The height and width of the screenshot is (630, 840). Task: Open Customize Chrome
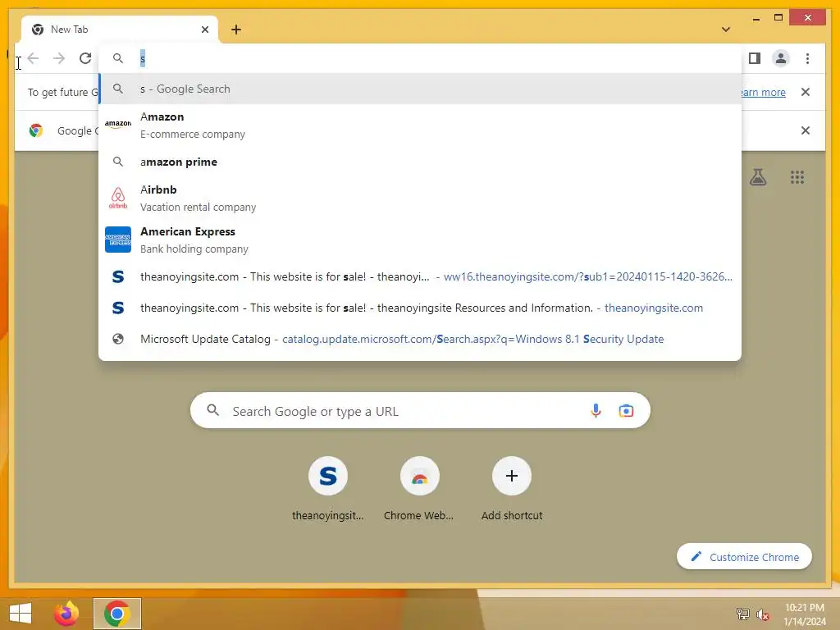[744, 557]
